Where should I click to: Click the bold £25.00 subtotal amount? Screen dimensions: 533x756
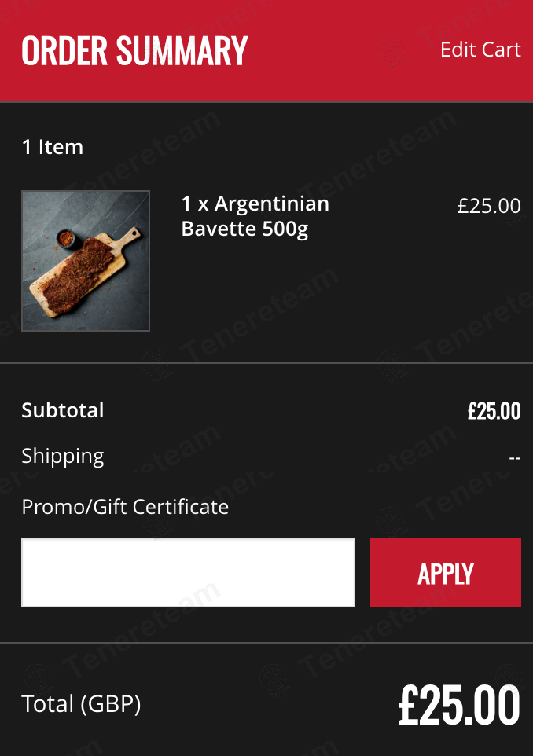pyautogui.click(x=494, y=411)
